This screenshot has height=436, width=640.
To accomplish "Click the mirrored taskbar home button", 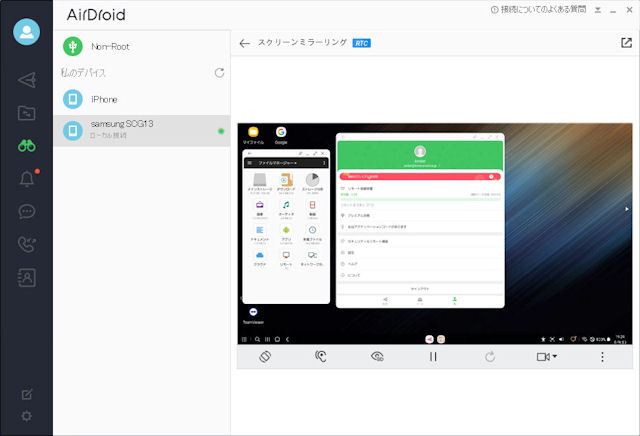I will (x=278, y=339).
